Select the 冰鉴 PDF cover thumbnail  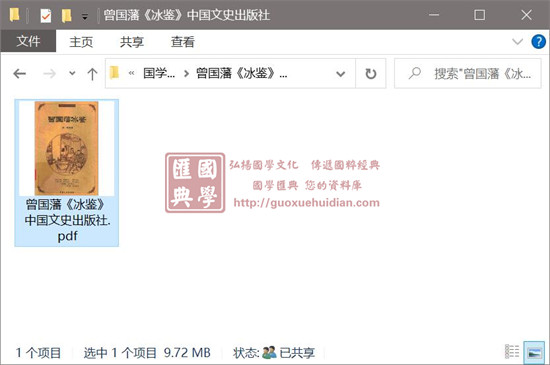tap(66, 148)
